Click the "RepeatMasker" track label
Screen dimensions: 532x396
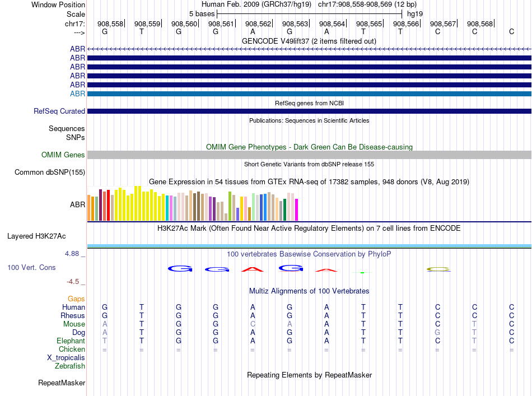pyautogui.click(x=62, y=383)
